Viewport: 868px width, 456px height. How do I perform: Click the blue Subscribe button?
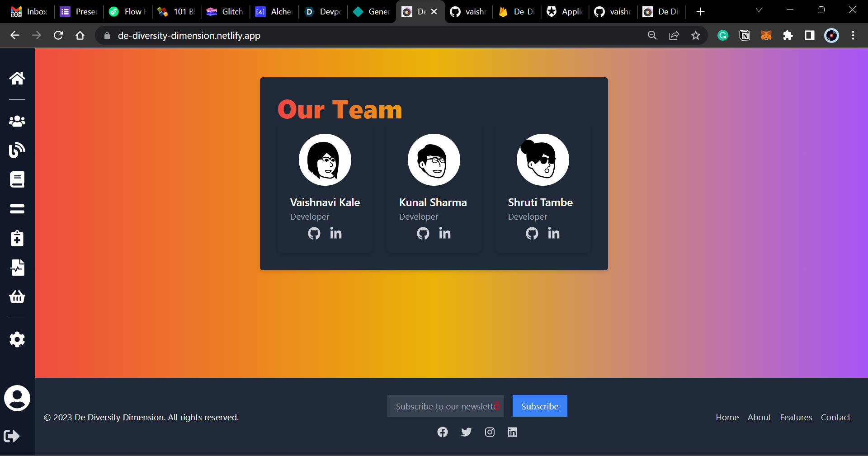coord(540,406)
